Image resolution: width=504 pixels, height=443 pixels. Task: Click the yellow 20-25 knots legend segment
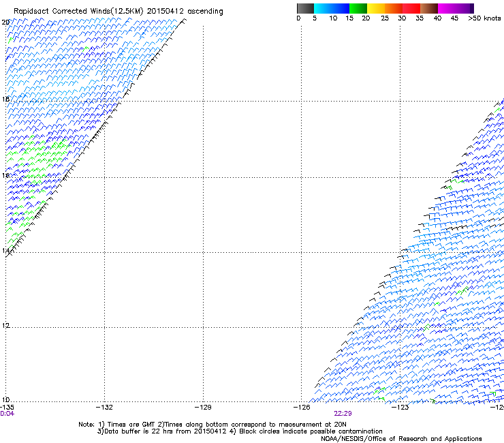376,8
